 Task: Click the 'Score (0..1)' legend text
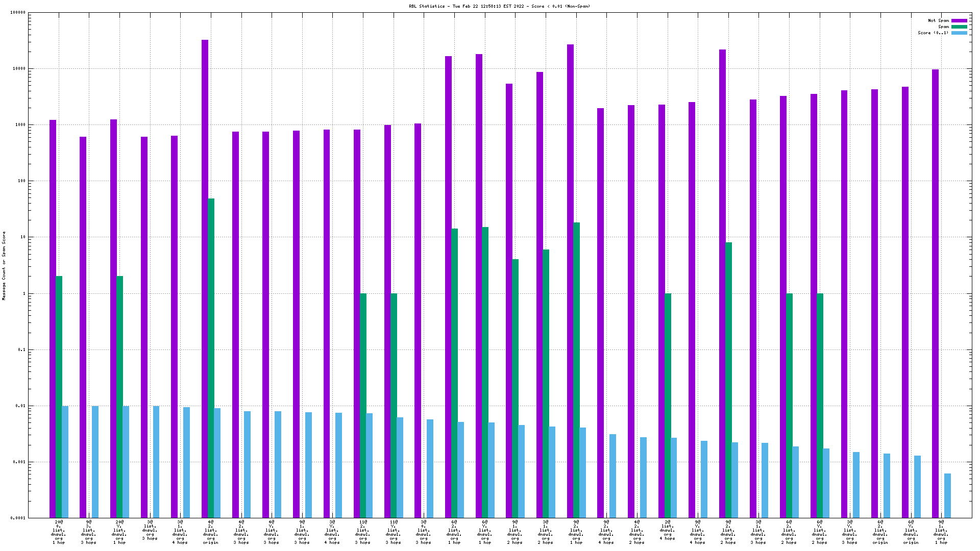(x=933, y=33)
